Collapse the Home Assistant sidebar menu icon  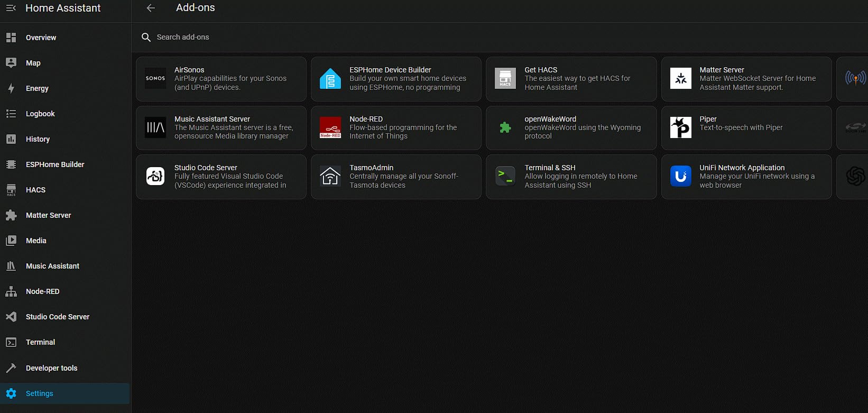click(11, 8)
